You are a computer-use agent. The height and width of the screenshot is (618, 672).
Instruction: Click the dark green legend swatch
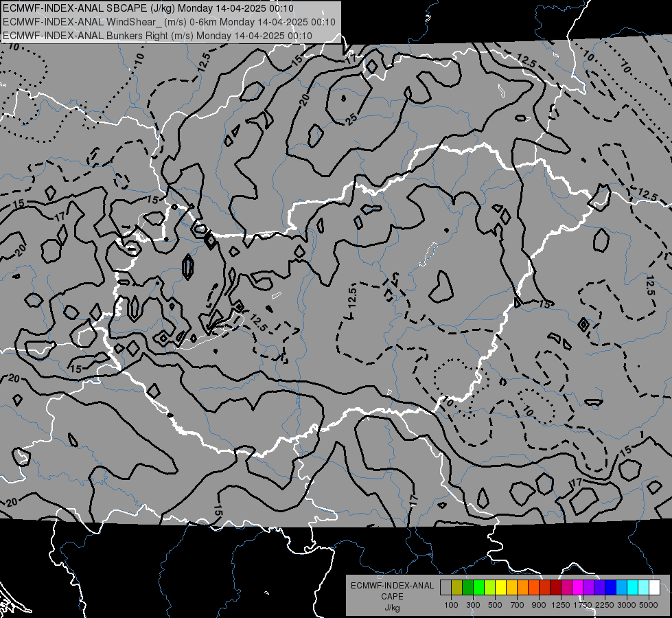467,587
